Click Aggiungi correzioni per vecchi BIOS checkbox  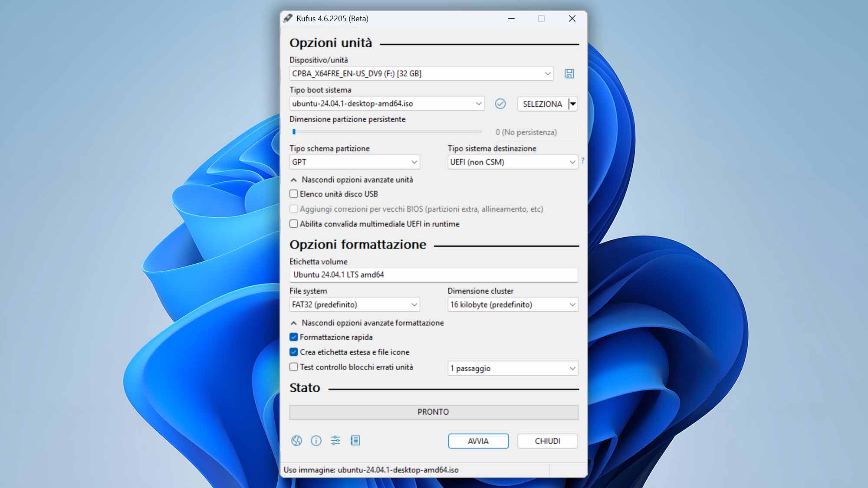click(x=294, y=209)
